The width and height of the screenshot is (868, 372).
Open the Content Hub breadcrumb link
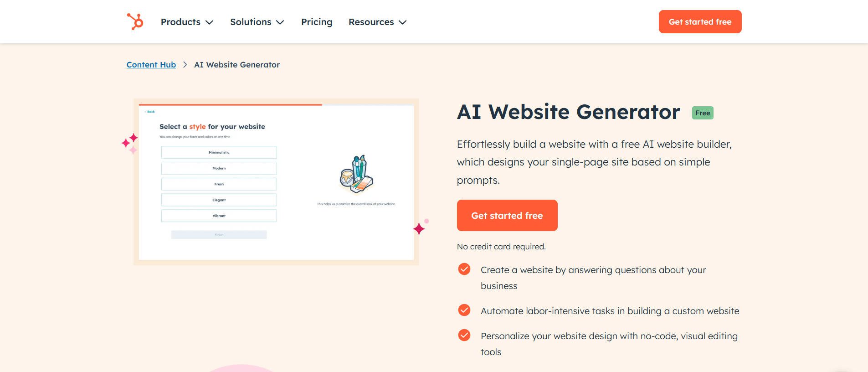pyautogui.click(x=151, y=64)
